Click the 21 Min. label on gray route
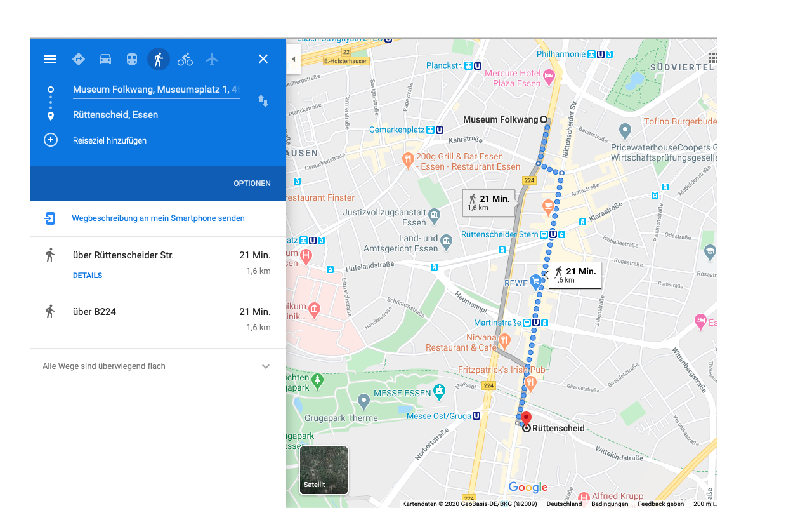812x508 pixels. click(x=488, y=203)
